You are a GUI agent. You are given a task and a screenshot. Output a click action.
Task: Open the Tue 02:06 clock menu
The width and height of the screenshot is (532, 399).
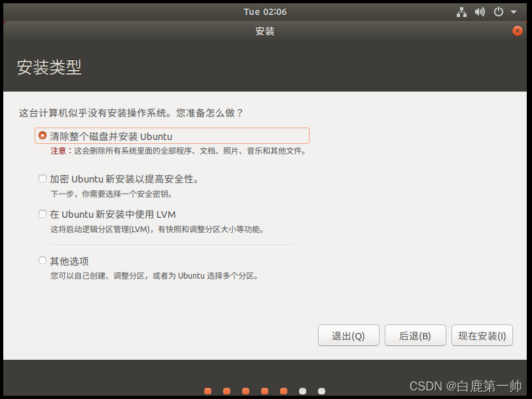(265, 12)
